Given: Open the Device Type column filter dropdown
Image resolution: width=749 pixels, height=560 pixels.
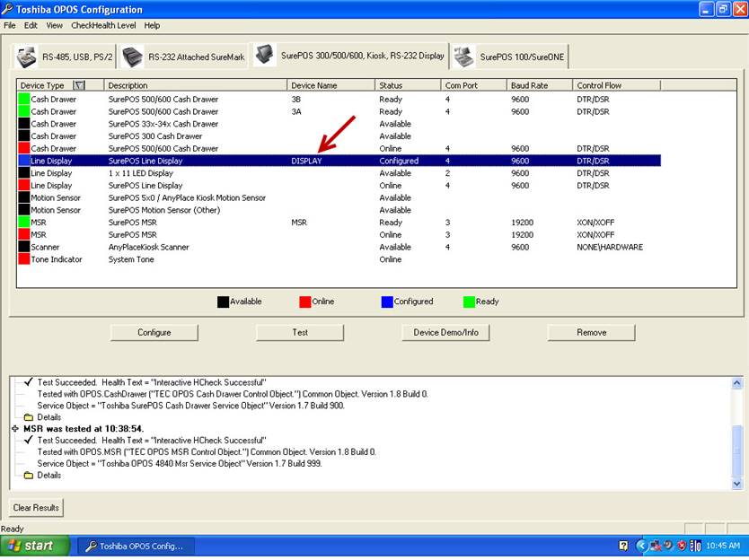Looking at the screenshot, I should tap(78, 85).
